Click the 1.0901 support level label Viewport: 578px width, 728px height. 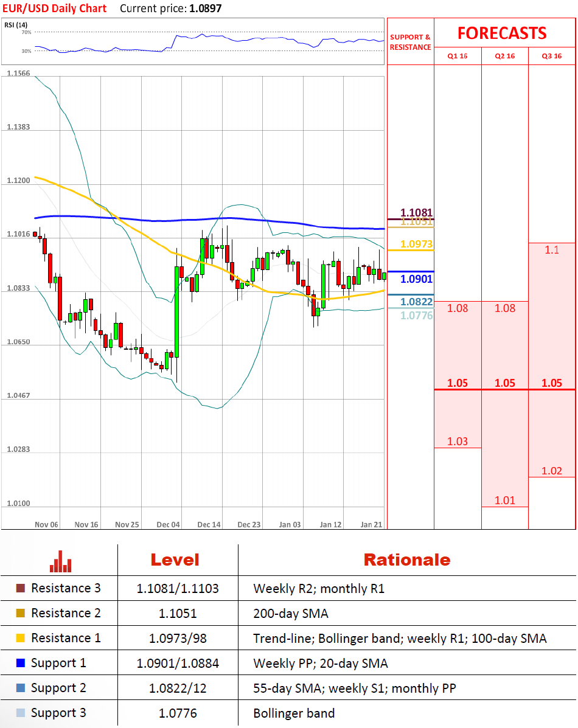[x=416, y=279]
